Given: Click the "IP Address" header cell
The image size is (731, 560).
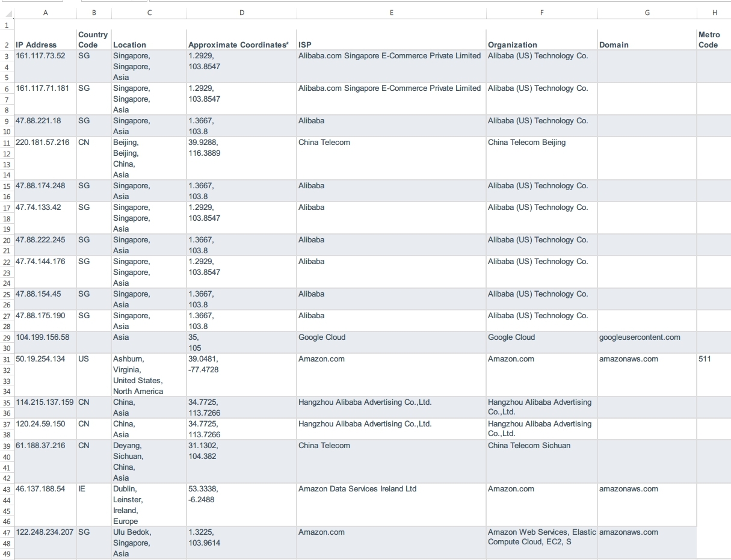Looking at the screenshot, I should pos(45,40).
